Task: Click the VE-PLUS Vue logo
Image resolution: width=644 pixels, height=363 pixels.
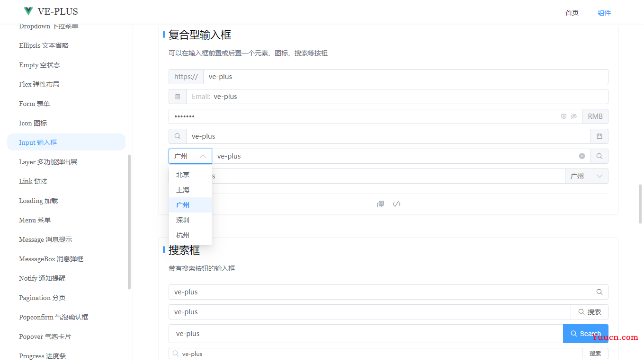Action: point(28,11)
